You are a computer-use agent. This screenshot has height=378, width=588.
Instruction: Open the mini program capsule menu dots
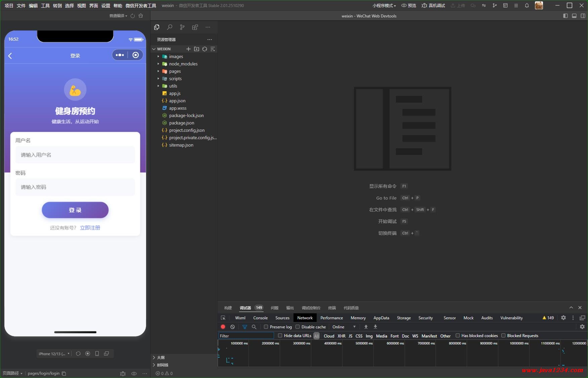click(x=120, y=55)
